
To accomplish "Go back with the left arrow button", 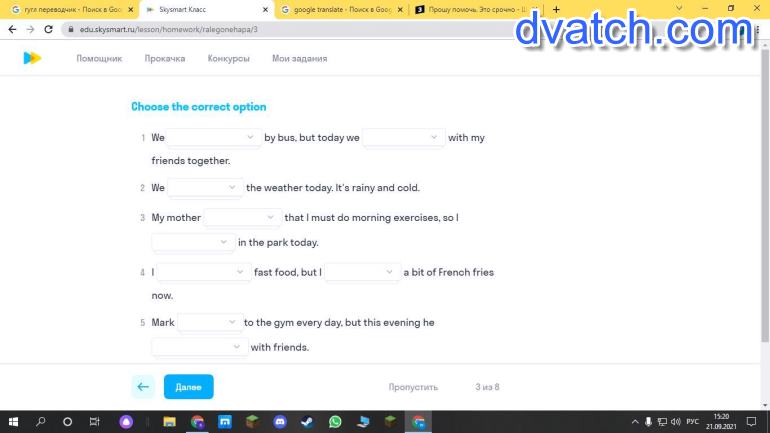I will 143,387.
